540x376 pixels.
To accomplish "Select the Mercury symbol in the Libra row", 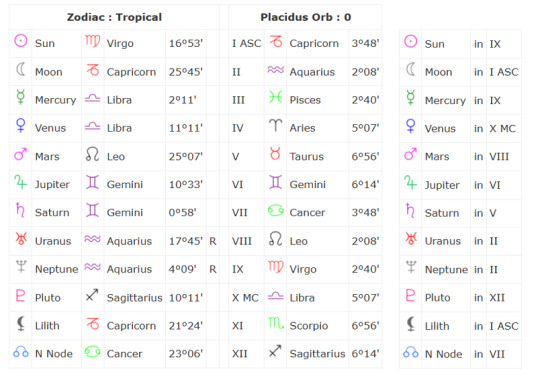I will (21, 97).
